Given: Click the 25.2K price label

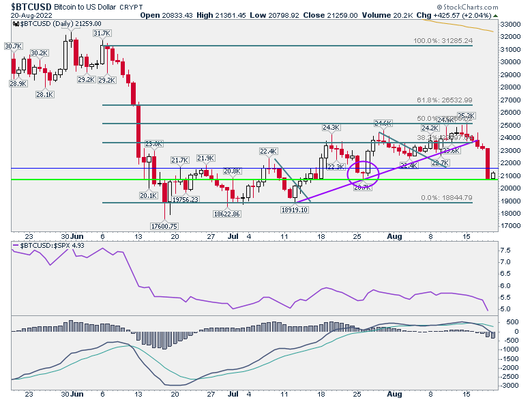Looking at the screenshot, I should [x=467, y=116].
